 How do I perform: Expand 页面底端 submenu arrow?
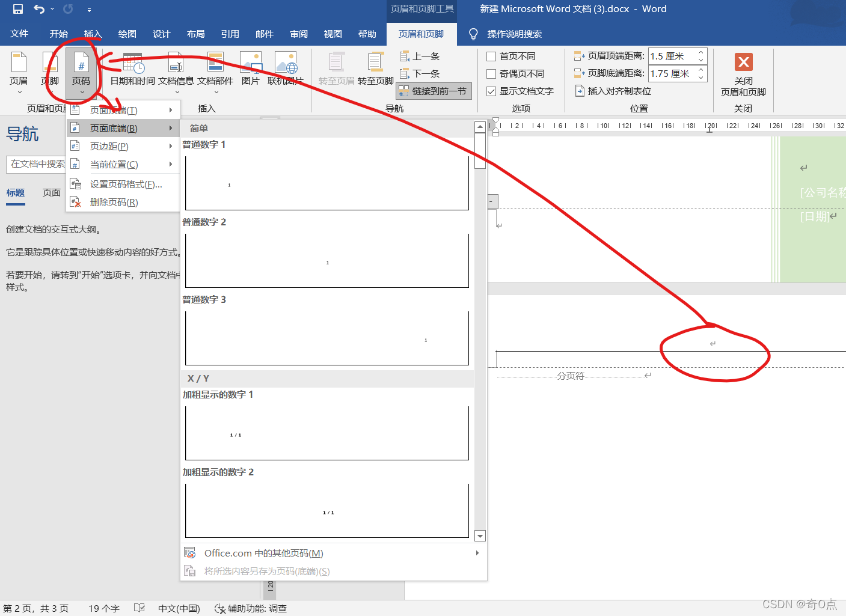coord(171,128)
